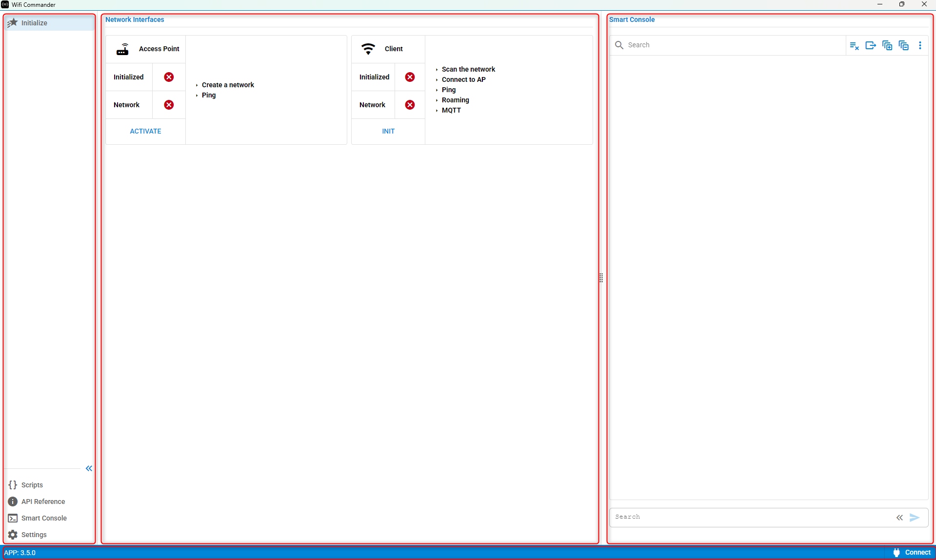Click the Access Point router icon
This screenshot has width=936, height=560.
pos(122,49)
